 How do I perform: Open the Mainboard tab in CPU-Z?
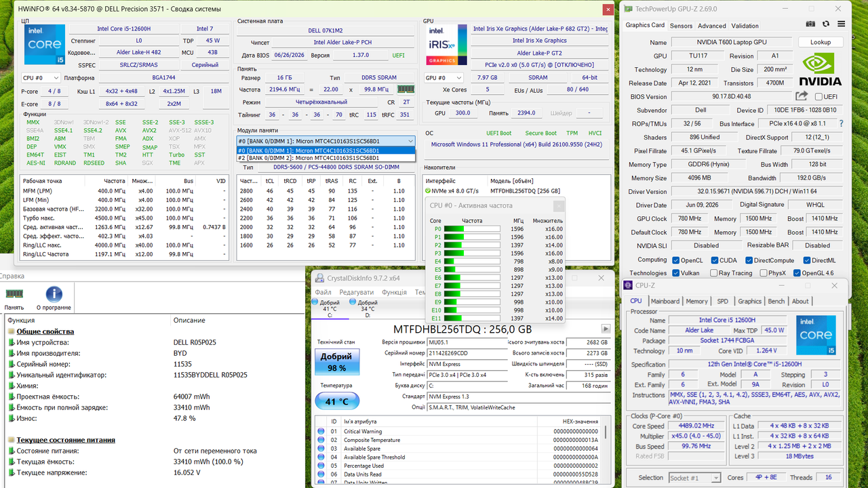coord(665,301)
